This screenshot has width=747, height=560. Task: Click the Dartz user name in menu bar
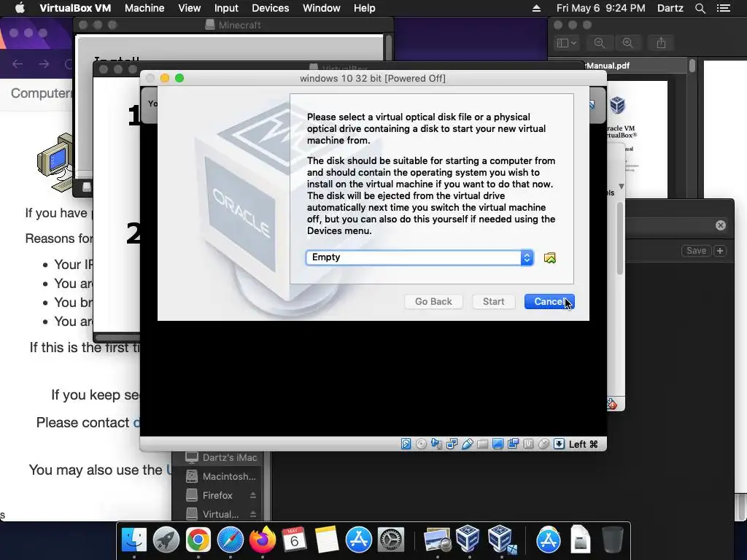(x=670, y=8)
